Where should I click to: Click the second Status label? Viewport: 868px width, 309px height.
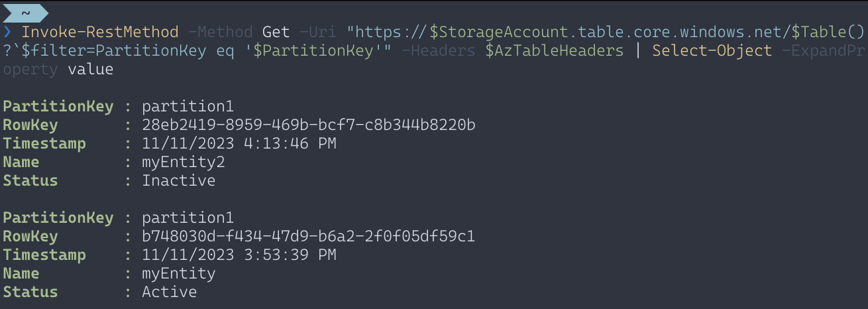click(x=30, y=292)
